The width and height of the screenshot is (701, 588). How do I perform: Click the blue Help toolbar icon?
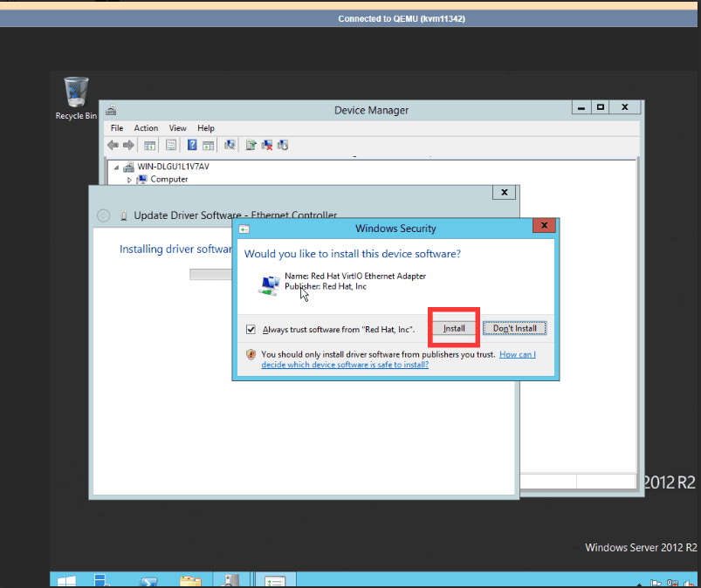point(192,145)
